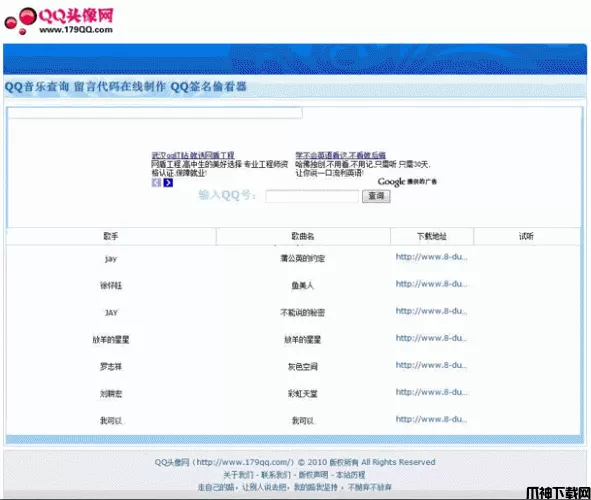The image size is (591, 500).
Task: Open download link for 彩虹天堂
Action: [x=432, y=392]
